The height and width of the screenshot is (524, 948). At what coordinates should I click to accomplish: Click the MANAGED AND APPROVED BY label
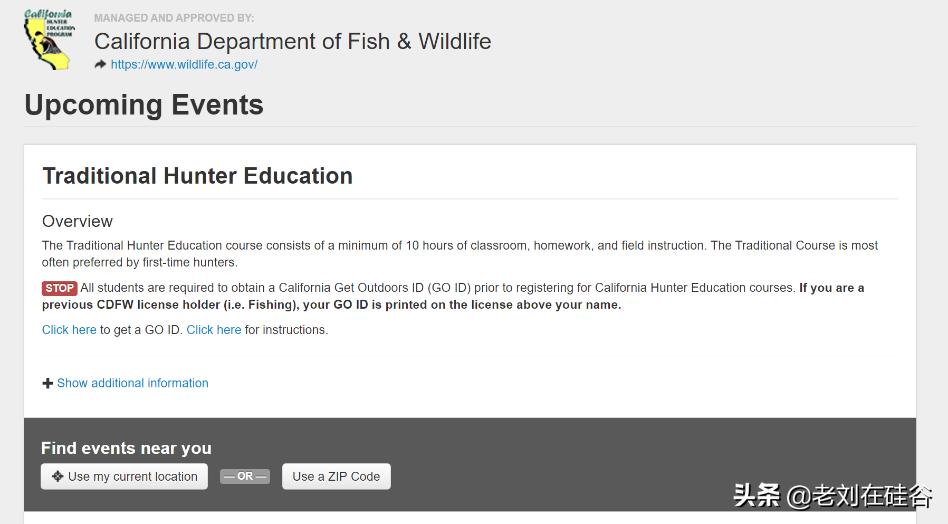click(x=174, y=18)
